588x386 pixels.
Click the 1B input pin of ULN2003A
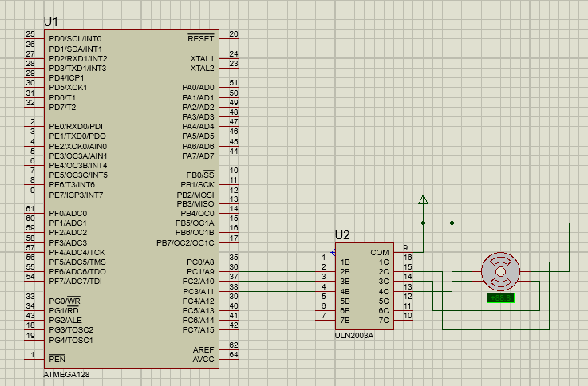[345, 262]
